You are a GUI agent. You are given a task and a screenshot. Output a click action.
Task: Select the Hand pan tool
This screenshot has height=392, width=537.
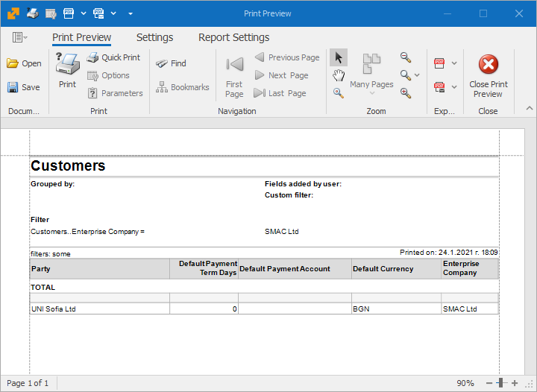(339, 75)
